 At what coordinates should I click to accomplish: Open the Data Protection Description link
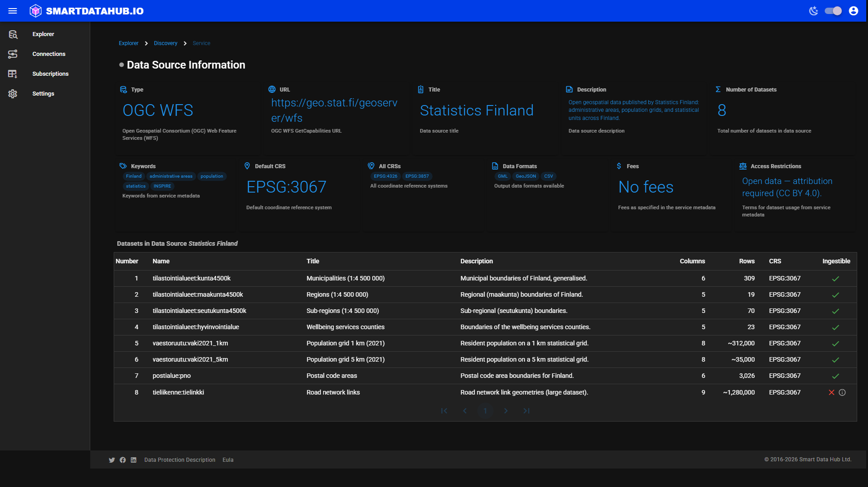(180, 460)
